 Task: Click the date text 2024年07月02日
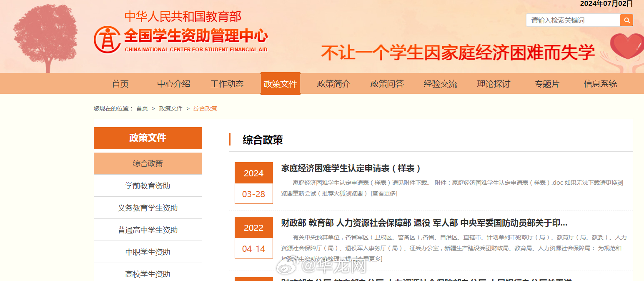(606, 4)
